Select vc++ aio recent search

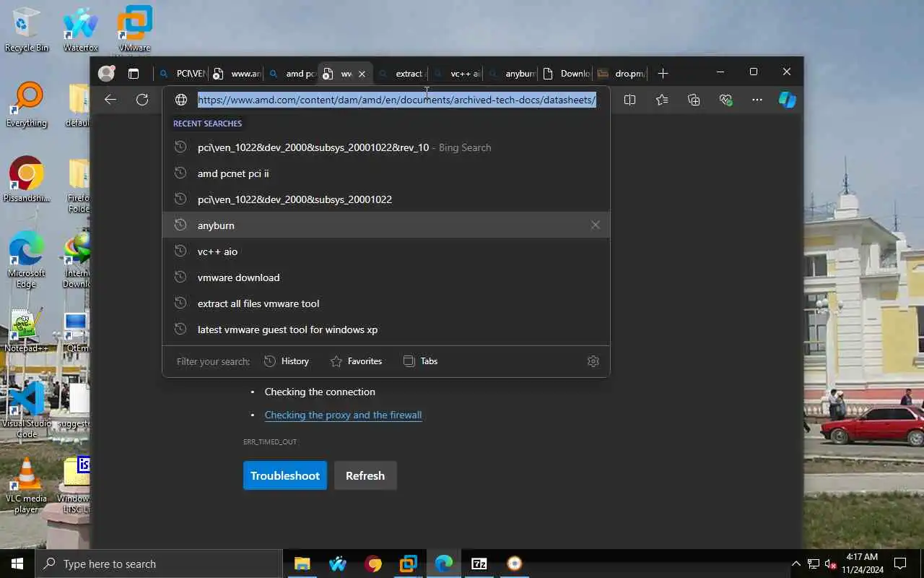point(386,251)
